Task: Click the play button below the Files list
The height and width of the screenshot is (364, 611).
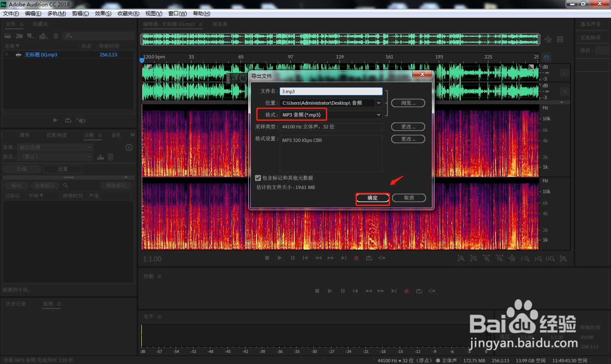Action: pyautogui.click(x=55, y=120)
